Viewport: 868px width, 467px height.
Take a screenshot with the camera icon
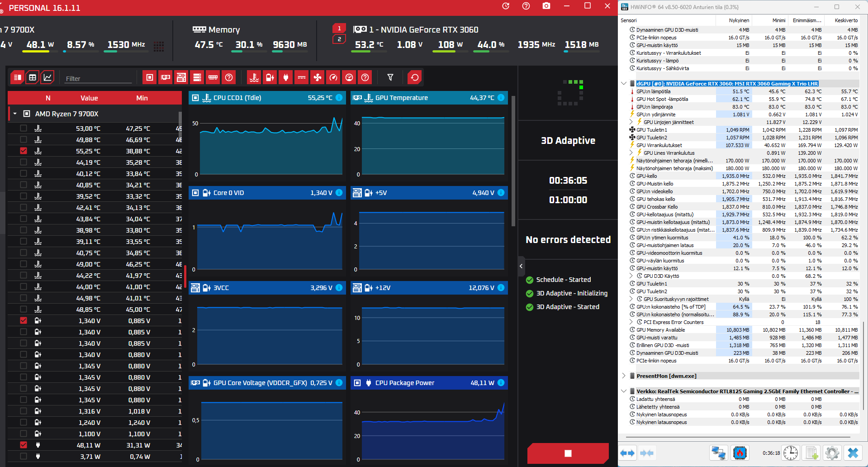click(546, 6)
